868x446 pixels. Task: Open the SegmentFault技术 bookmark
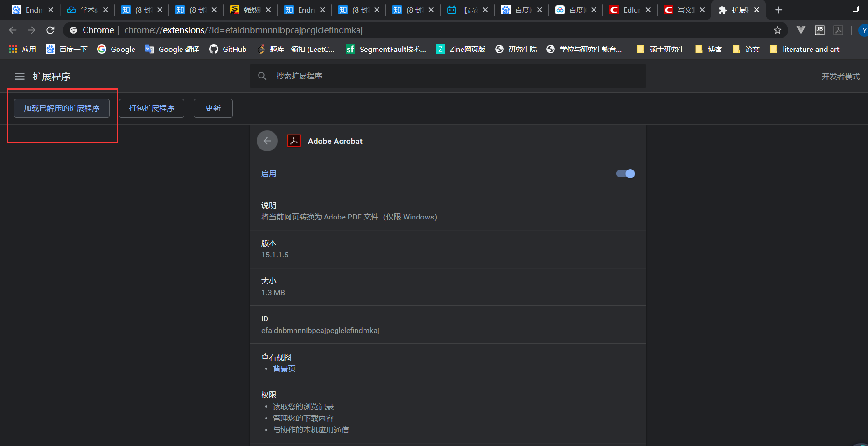(x=386, y=49)
